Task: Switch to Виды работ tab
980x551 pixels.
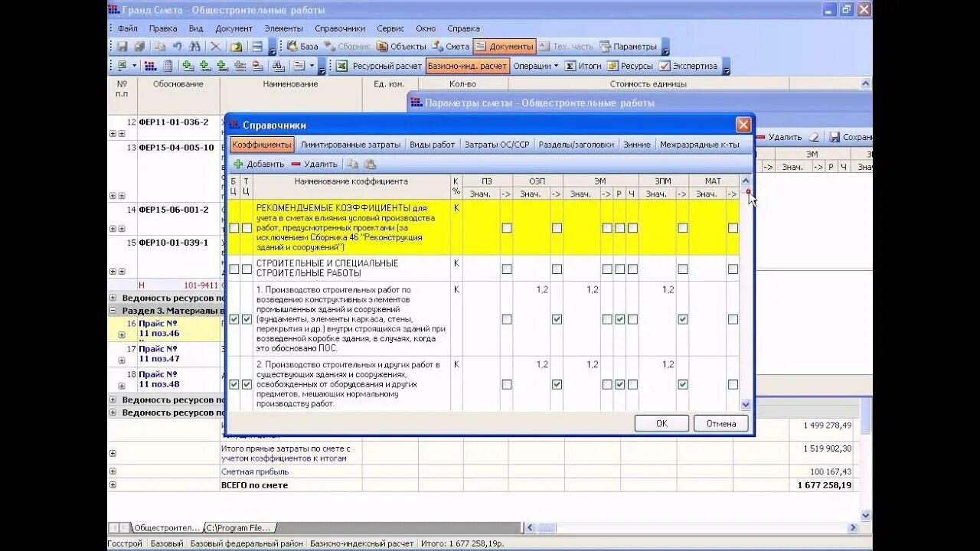Action: 432,145
